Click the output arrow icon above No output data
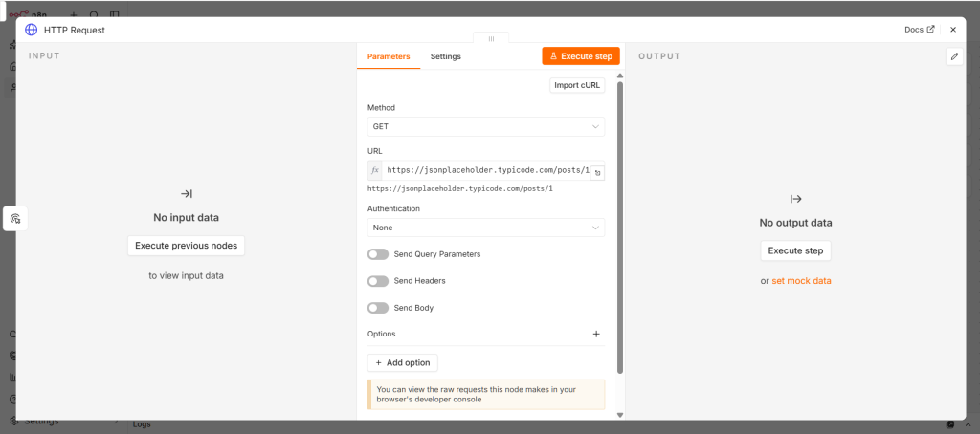Screen dimensions: 980x434 point(795,199)
